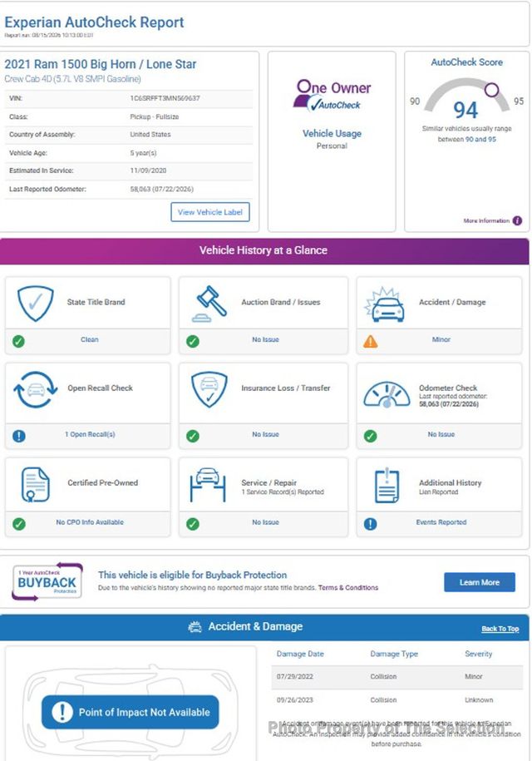532x761 pixels.
Task: Click the exclamation icon in Point of Impact banner
Action: click(x=62, y=712)
